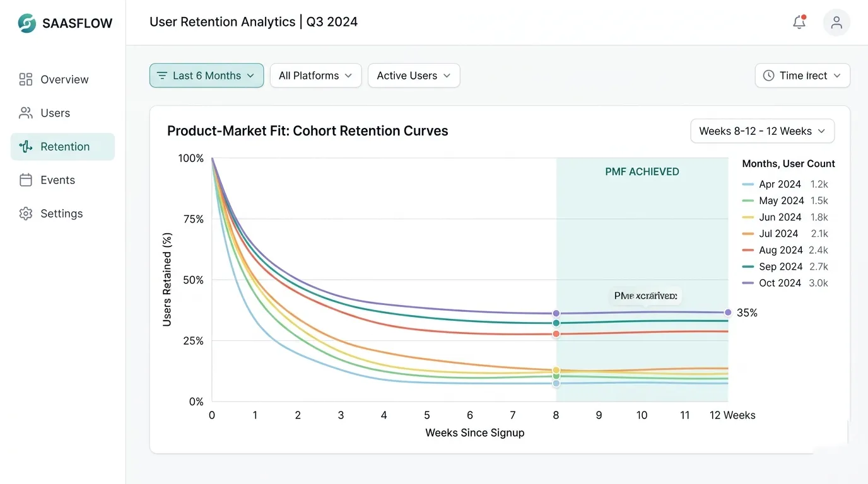Open the Settings page
868x484 pixels.
click(62, 213)
